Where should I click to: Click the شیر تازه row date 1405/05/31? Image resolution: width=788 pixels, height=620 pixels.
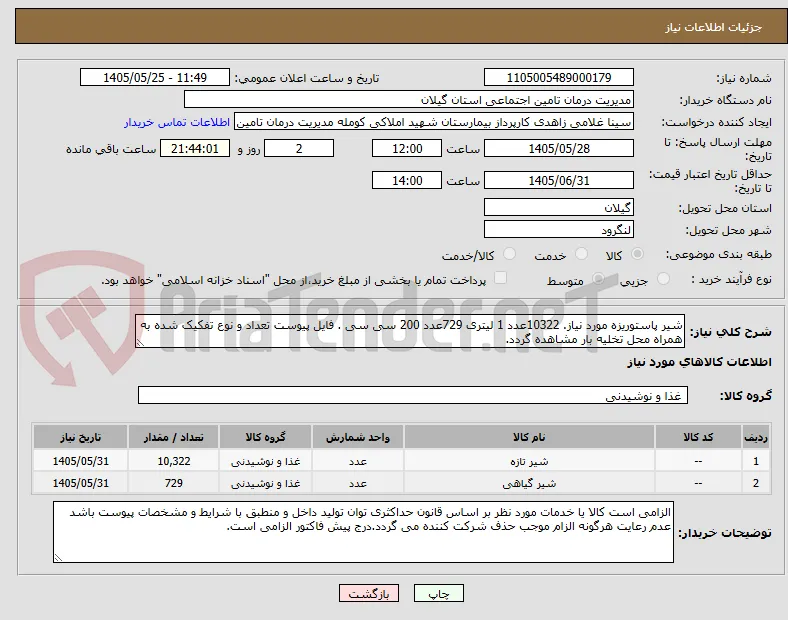pos(80,461)
